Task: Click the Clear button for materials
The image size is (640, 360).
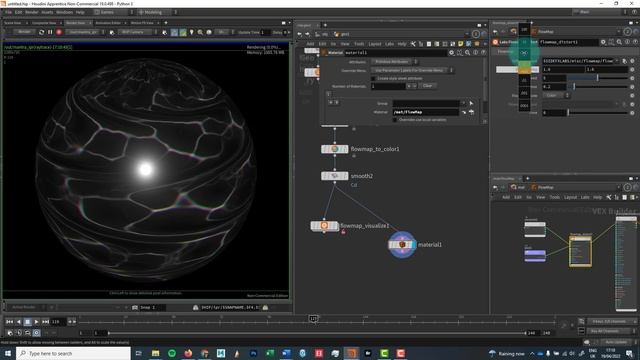Action: pos(427,86)
